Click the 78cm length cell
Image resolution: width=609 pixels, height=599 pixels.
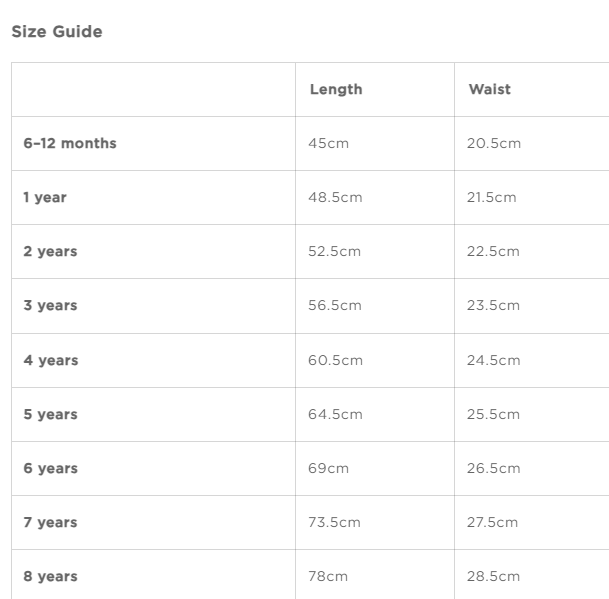(x=328, y=576)
